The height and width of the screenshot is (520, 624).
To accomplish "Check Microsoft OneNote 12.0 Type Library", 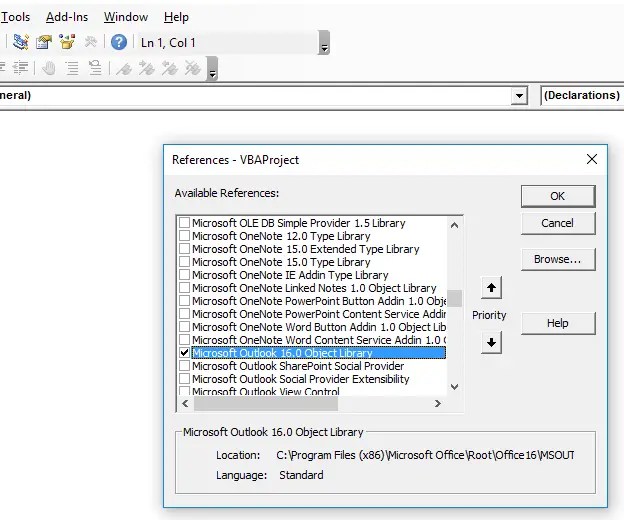I will (184, 236).
